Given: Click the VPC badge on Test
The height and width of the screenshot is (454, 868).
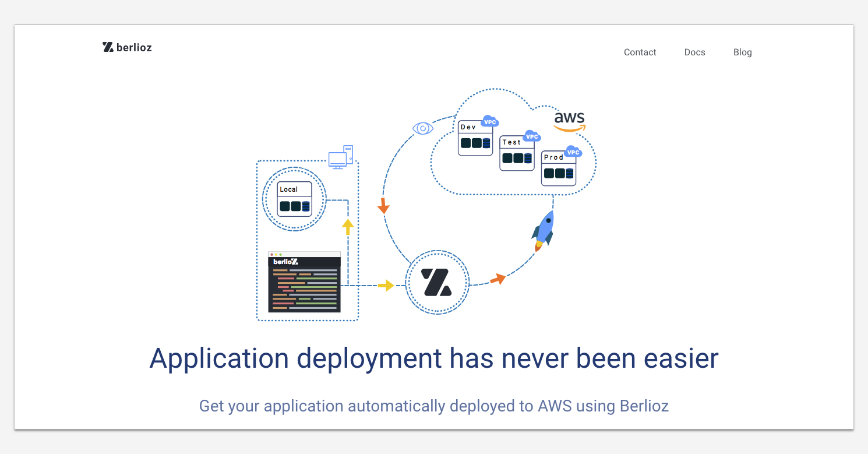Looking at the screenshot, I should click(531, 136).
